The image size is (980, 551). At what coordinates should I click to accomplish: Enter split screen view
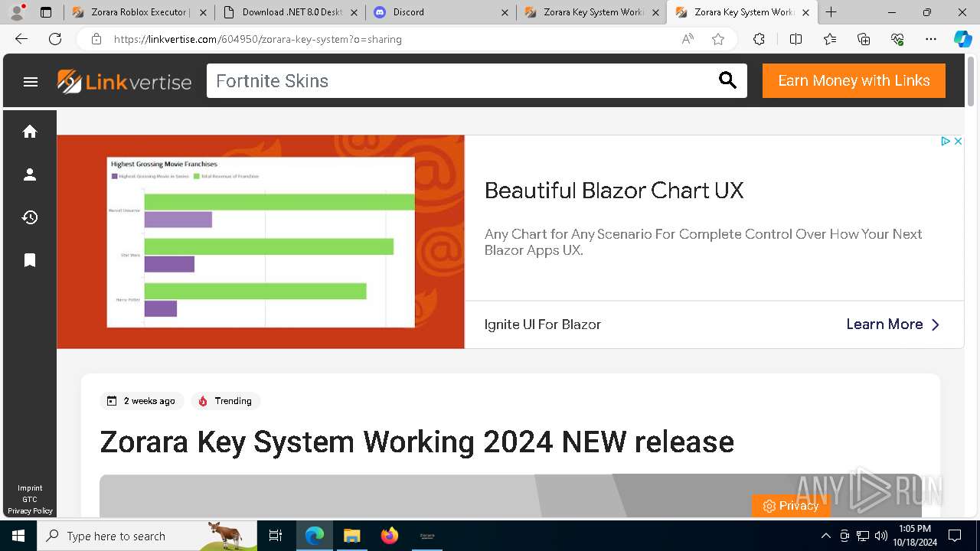795,39
